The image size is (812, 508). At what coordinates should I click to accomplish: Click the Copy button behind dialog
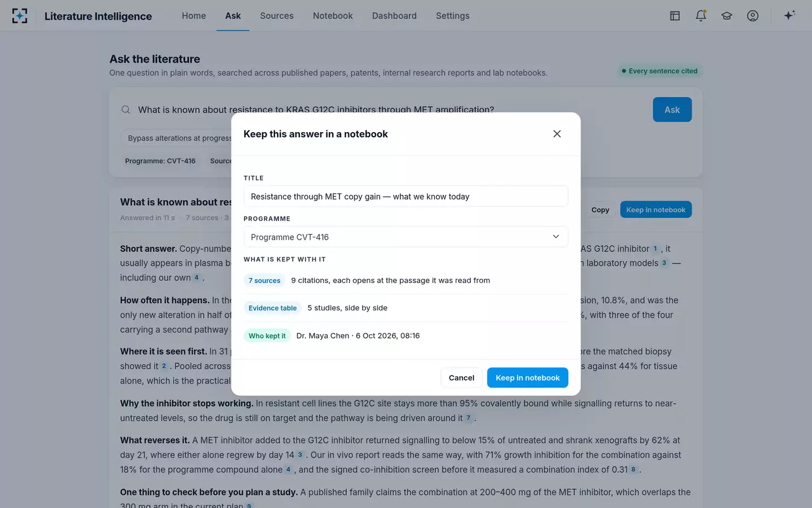(x=600, y=210)
